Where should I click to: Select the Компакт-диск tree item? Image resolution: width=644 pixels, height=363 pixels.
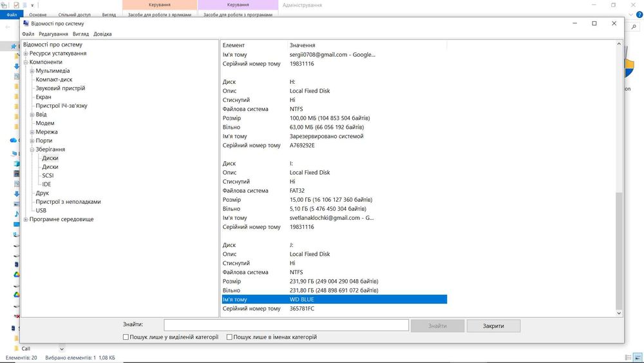(54, 80)
